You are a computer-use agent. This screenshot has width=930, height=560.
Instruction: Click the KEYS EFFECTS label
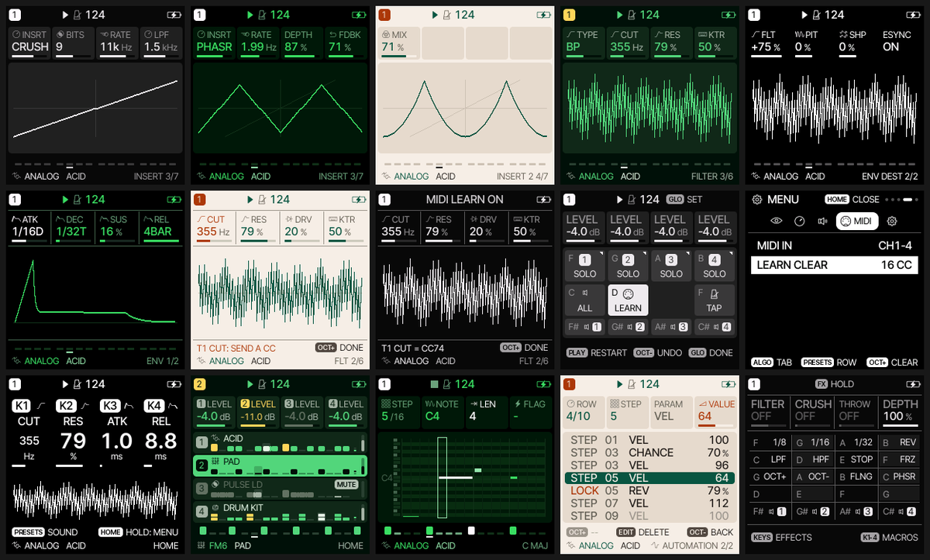[x=781, y=537]
